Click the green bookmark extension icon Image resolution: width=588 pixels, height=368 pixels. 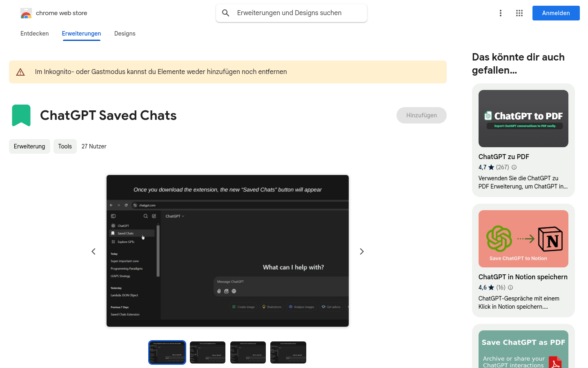coord(21,115)
